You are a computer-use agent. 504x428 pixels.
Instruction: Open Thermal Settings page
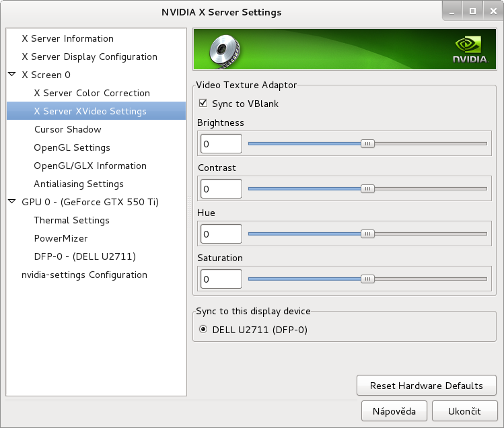click(x=72, y=221)
